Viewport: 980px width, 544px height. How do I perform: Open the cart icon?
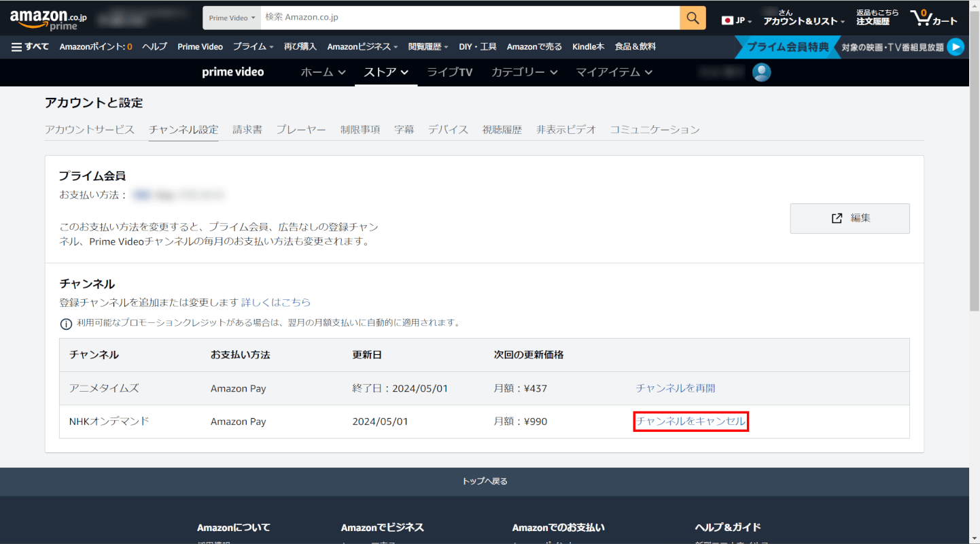(934, 18)
